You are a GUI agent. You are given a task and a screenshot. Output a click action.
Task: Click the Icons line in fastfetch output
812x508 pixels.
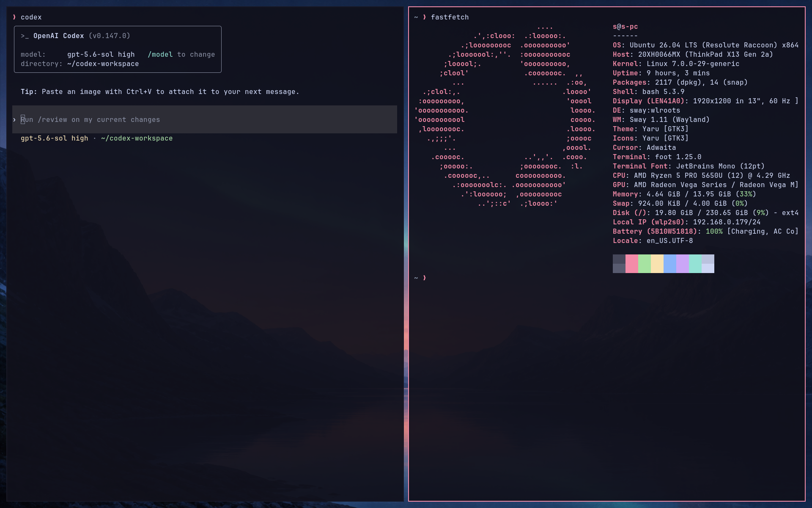[651, 138]
